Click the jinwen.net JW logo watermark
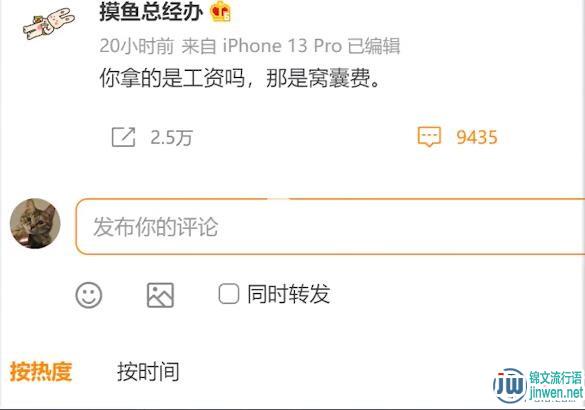585x410 pixels. point(538,385)
